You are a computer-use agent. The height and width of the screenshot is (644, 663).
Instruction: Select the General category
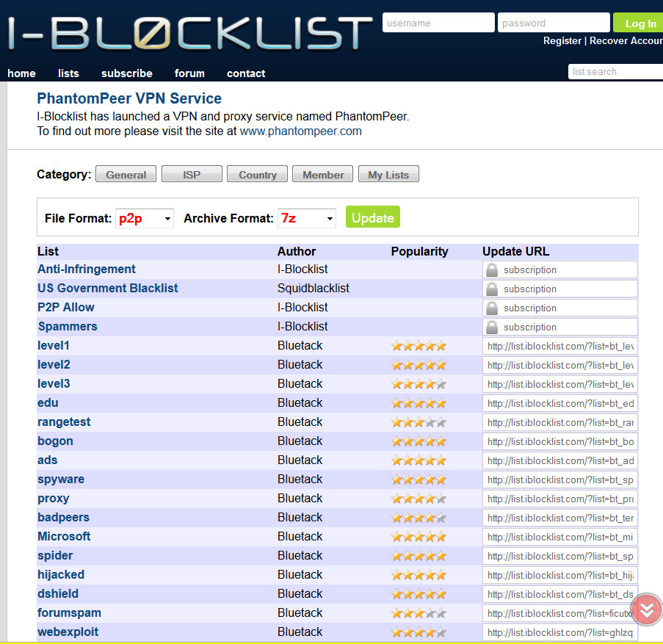point(126,174)
